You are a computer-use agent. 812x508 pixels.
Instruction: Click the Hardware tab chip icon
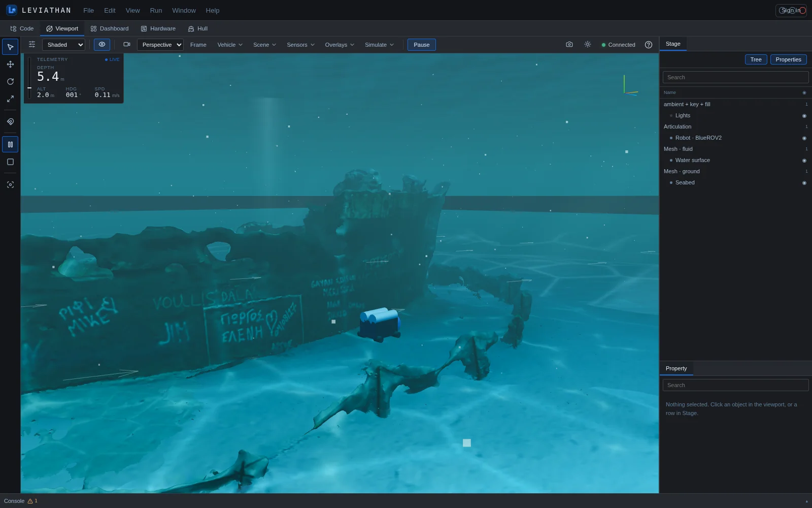(144, 28)
